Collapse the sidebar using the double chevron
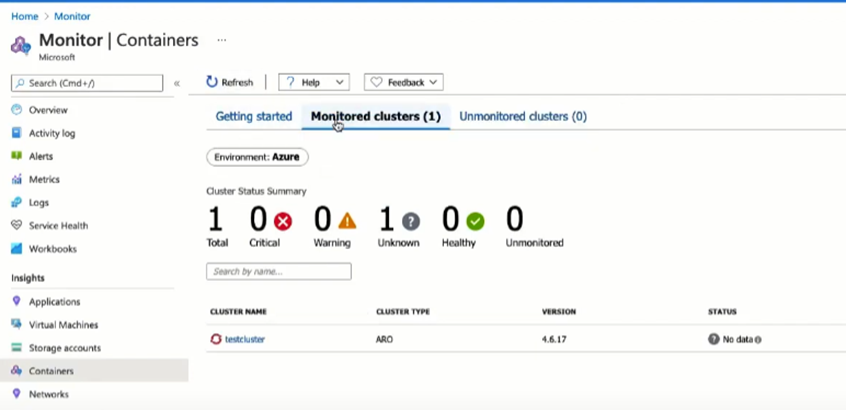Image resolution: width=846 pixels, height=410 pixels. [176, 83]
